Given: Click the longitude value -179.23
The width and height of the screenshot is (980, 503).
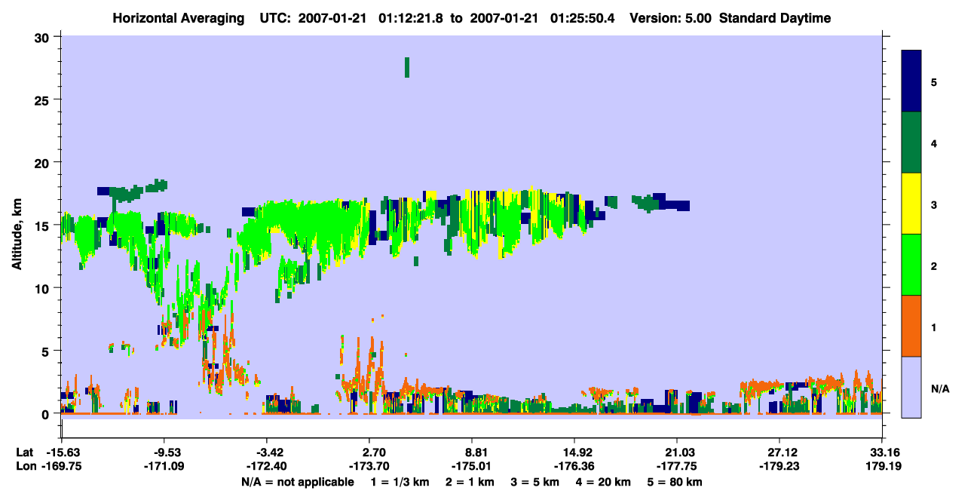Looking at the screenshot, I should pos(778,467).
